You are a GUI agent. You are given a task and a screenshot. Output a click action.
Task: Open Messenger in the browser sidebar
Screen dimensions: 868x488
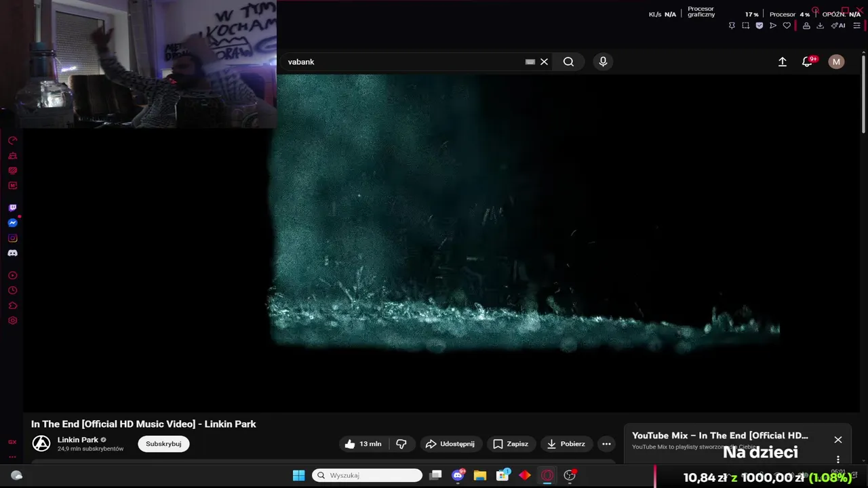12,223
